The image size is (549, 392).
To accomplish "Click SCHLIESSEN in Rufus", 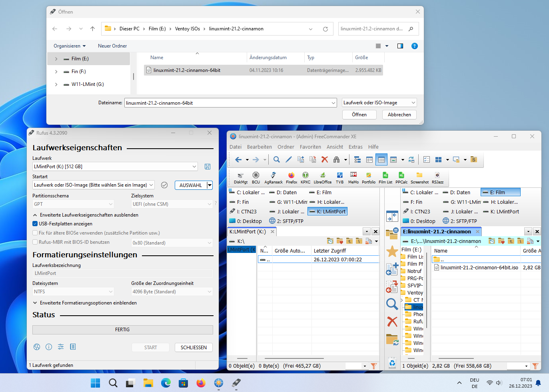I will [194, 348].
